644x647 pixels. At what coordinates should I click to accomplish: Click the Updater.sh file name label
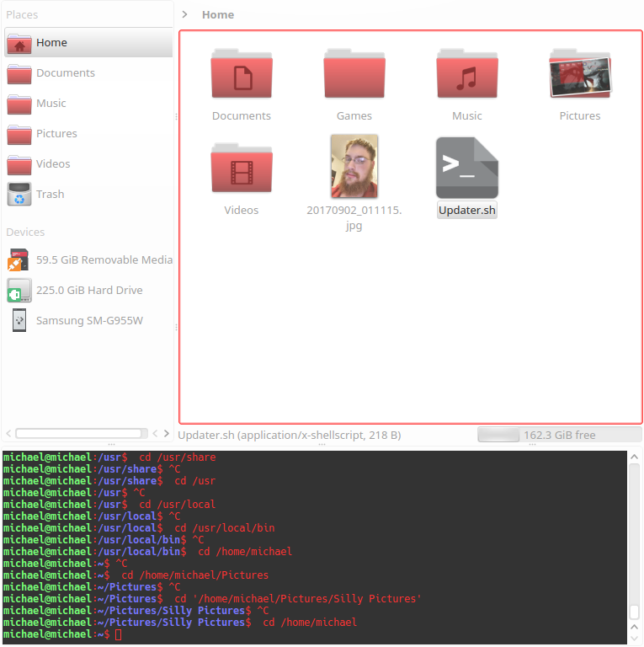(x=467, y=211)
